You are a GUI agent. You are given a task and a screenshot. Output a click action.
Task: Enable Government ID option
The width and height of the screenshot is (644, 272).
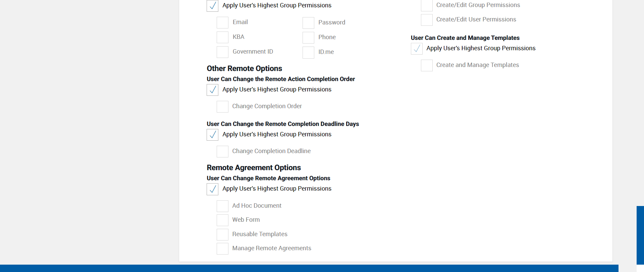click(x=222, y=52)
